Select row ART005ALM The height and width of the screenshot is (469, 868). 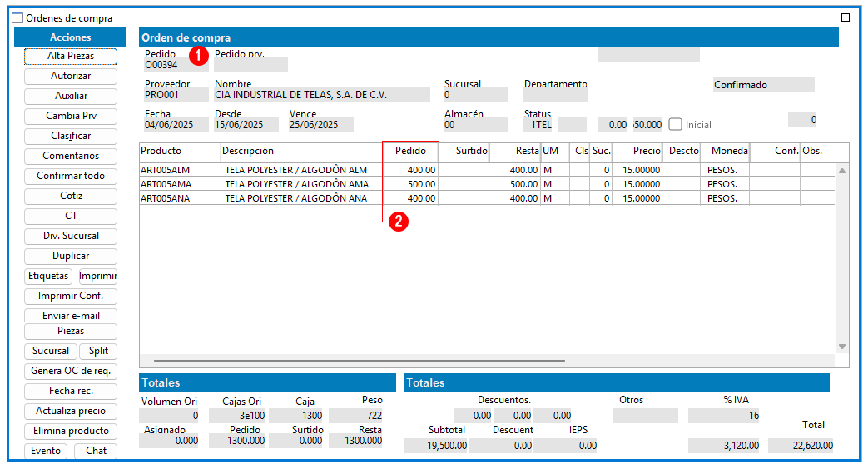(487, 170)
